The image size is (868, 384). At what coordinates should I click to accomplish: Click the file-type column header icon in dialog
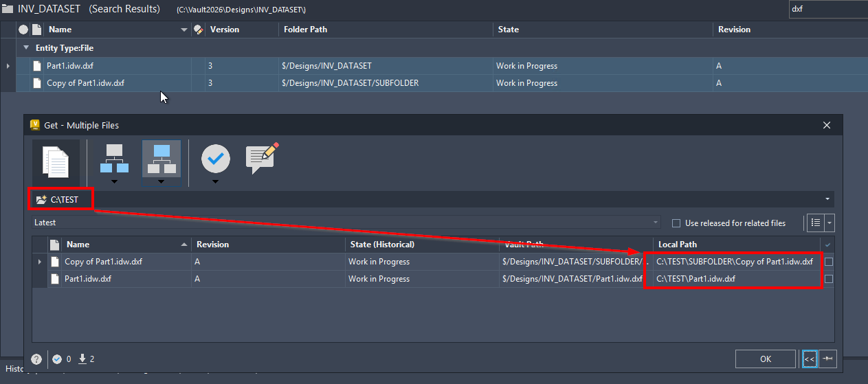tap(54, 245)
